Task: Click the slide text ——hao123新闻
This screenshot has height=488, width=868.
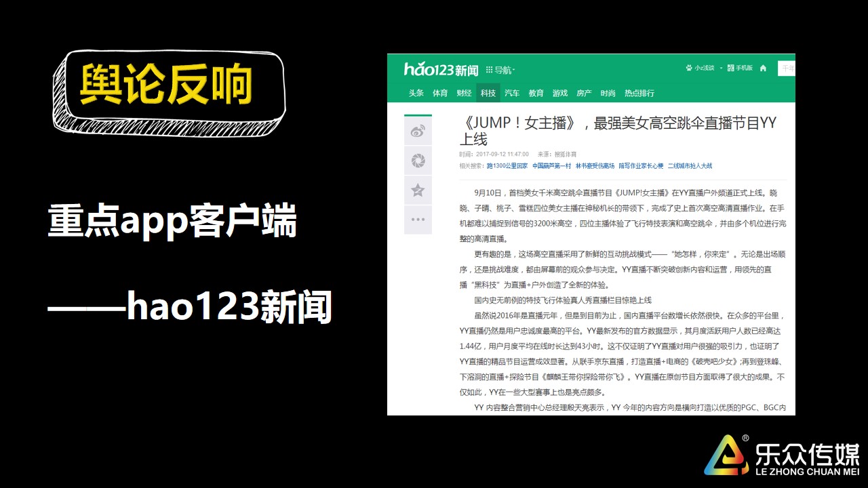Action: click(190, 308)
